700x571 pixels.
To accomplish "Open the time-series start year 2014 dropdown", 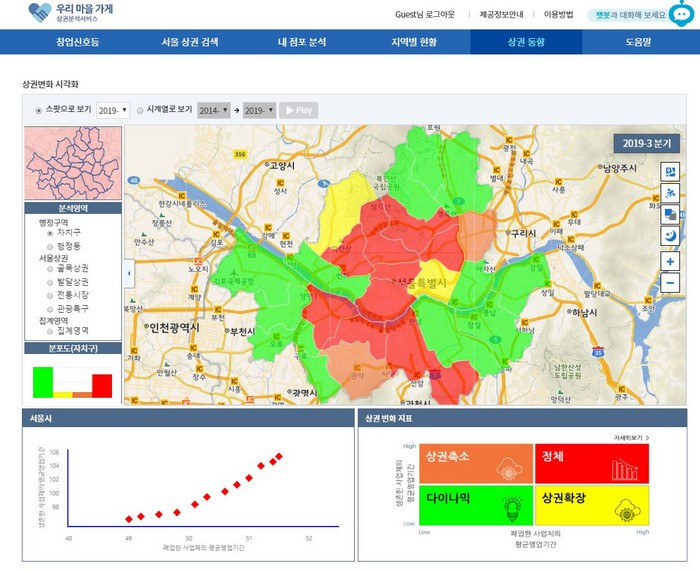I will point(213,110).
